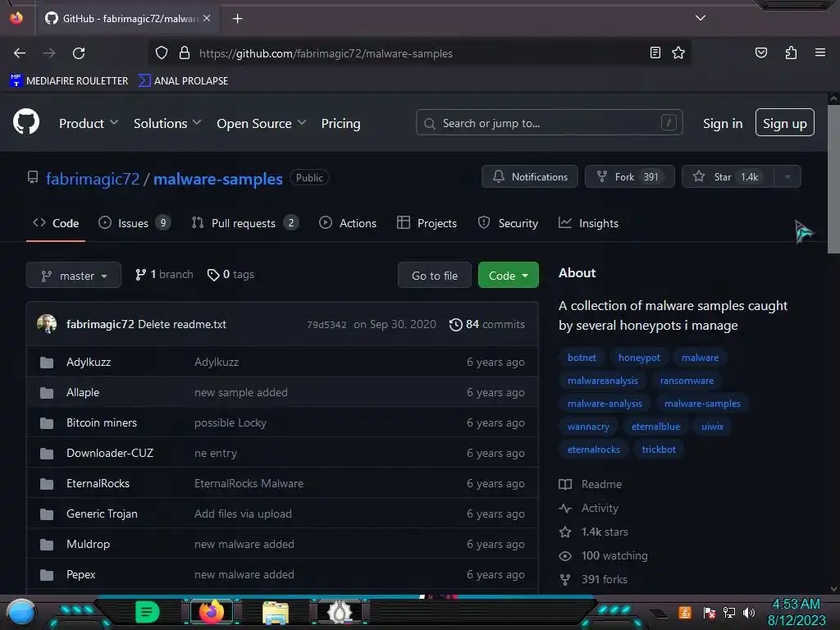Screen dimensions: 840x630
Task: Click the Notifications bell button
Action: click(530, 177)
